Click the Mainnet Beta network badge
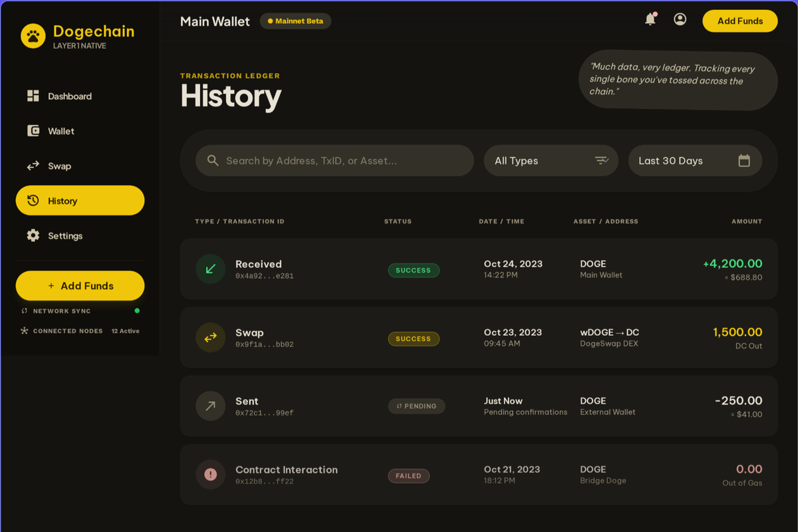This screenshot has height=532, width=798. [295, 21]
